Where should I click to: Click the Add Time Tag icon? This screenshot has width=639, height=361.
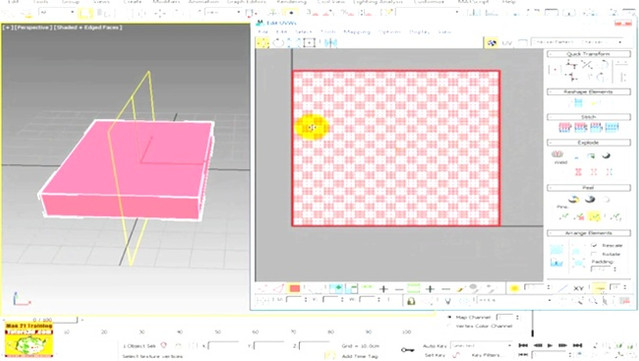coord(330,356)
